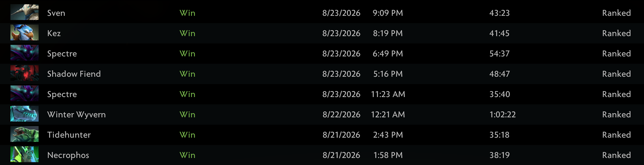Select the 35:40 duration on the Spectre row

(x=500, y=94)
